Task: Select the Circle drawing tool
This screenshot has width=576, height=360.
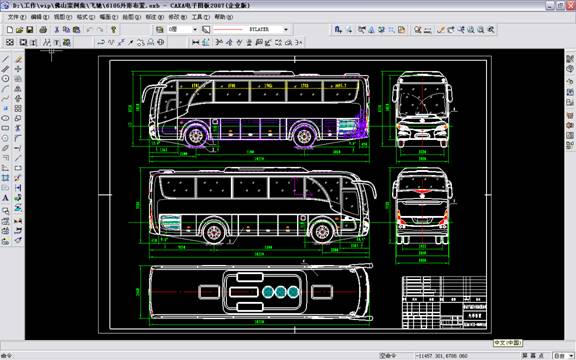Action: tap(6, 79)
